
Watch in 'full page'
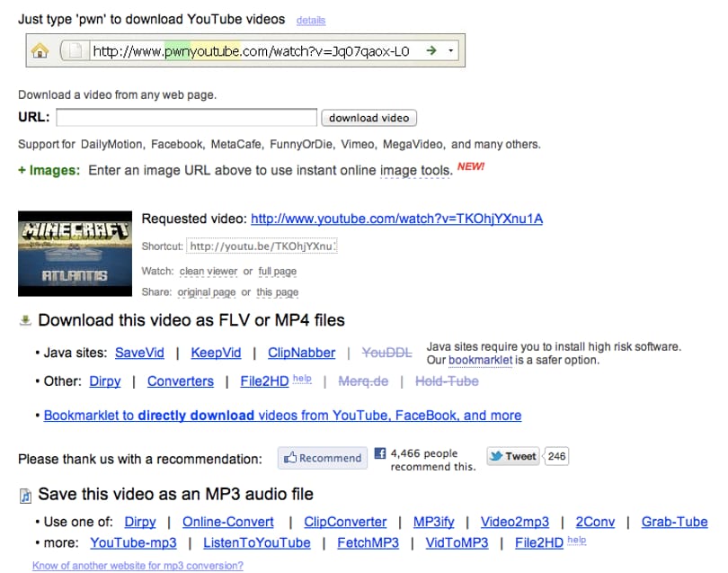point(277,271)
